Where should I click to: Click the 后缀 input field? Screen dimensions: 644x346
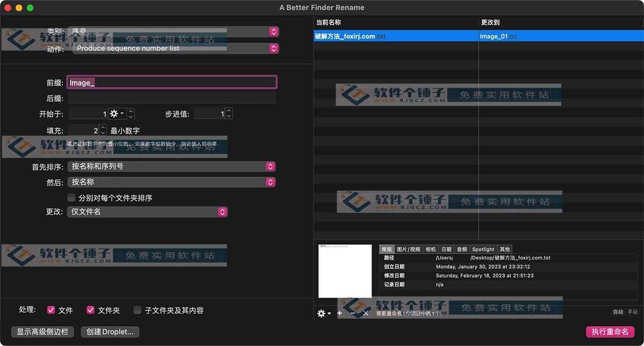click(172, 98)
